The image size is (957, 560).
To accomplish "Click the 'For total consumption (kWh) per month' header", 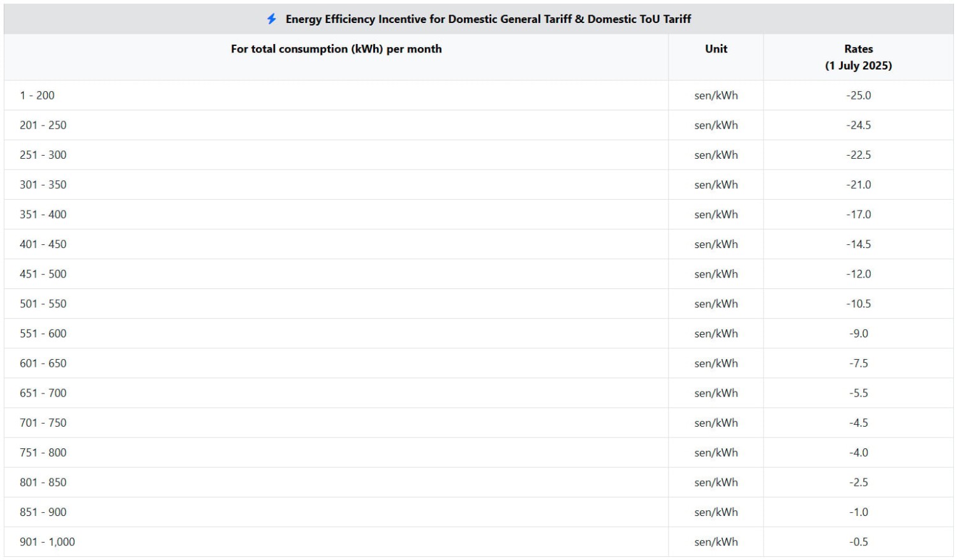I will tap(337, 48).
